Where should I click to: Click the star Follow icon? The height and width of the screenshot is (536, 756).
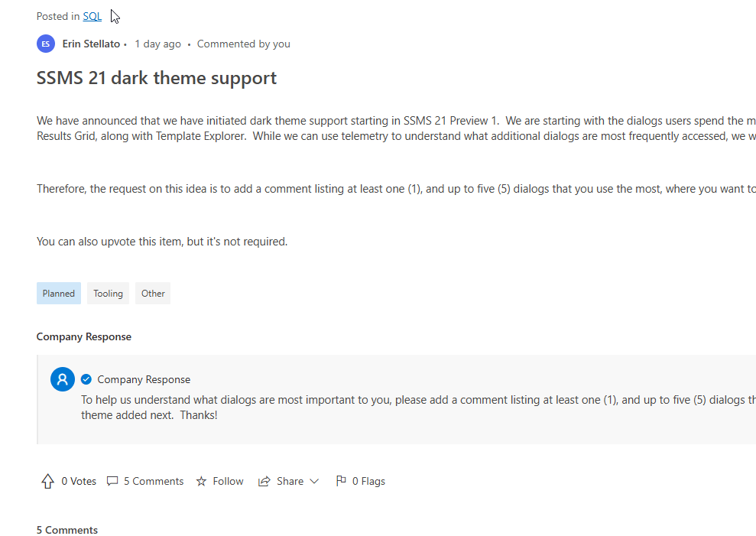tap(201, 481)
